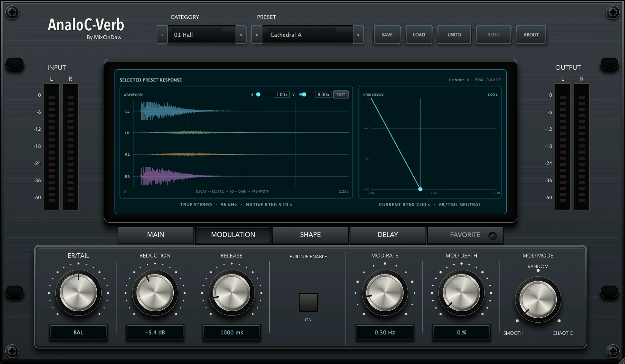Image resolution: width=625 pixels, height=364 pixels.
Task: Select next preset with right arrow
Action: click(x=358, y=35)
